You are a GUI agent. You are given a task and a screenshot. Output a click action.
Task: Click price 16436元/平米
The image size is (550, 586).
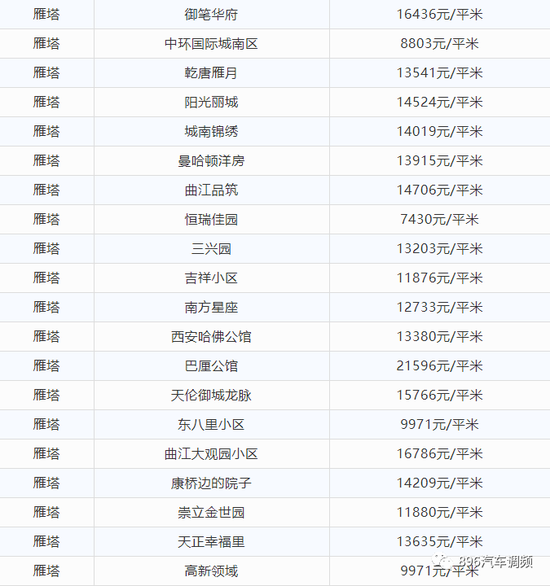click(439, 14)
